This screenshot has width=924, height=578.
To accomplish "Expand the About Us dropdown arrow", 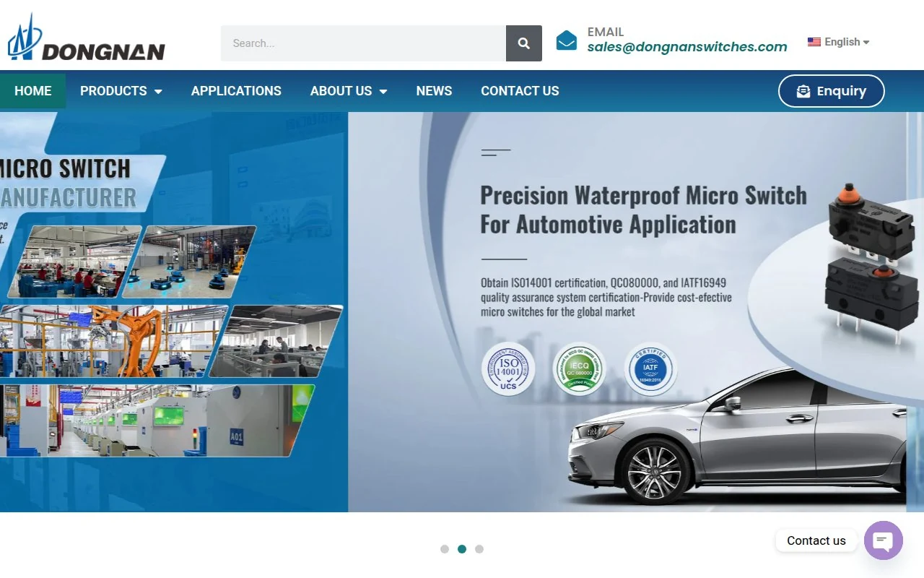I will pyautogui.click(x=383, y=92).
